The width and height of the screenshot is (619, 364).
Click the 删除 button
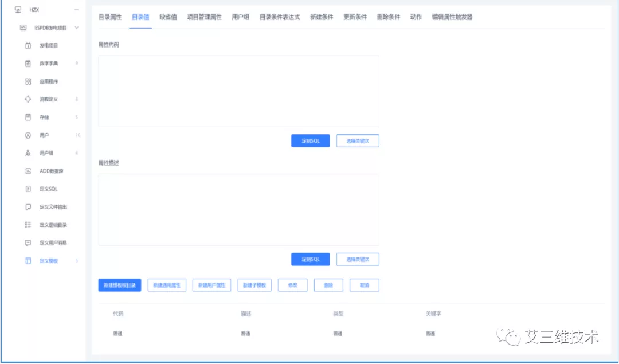coord(328,285)
